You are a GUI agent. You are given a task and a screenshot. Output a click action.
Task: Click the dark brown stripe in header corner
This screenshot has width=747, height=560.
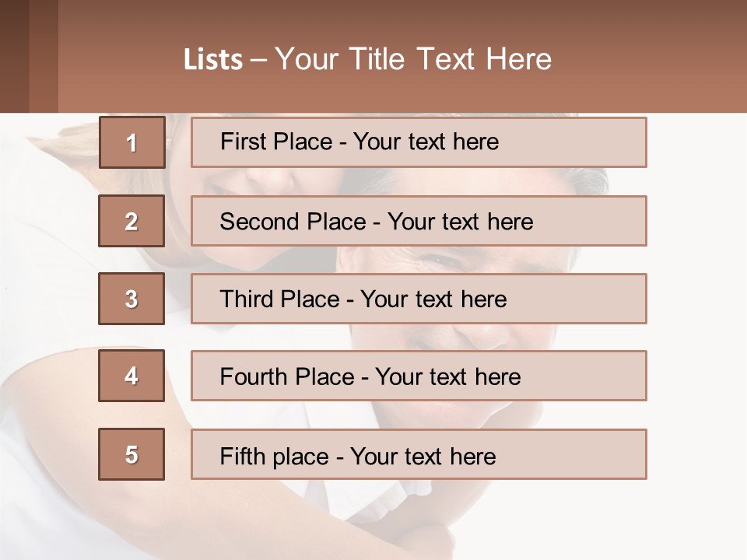click(x=14, y=56)
